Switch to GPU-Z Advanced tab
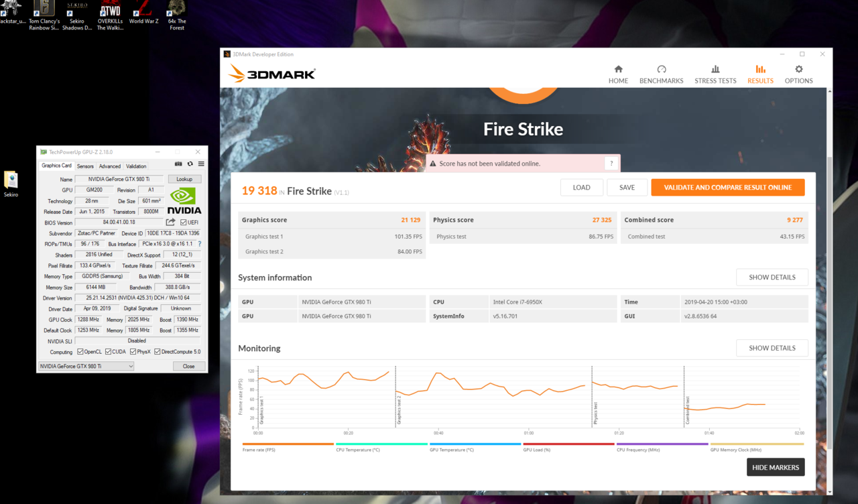858x504 pixels. tap(110, 166)
